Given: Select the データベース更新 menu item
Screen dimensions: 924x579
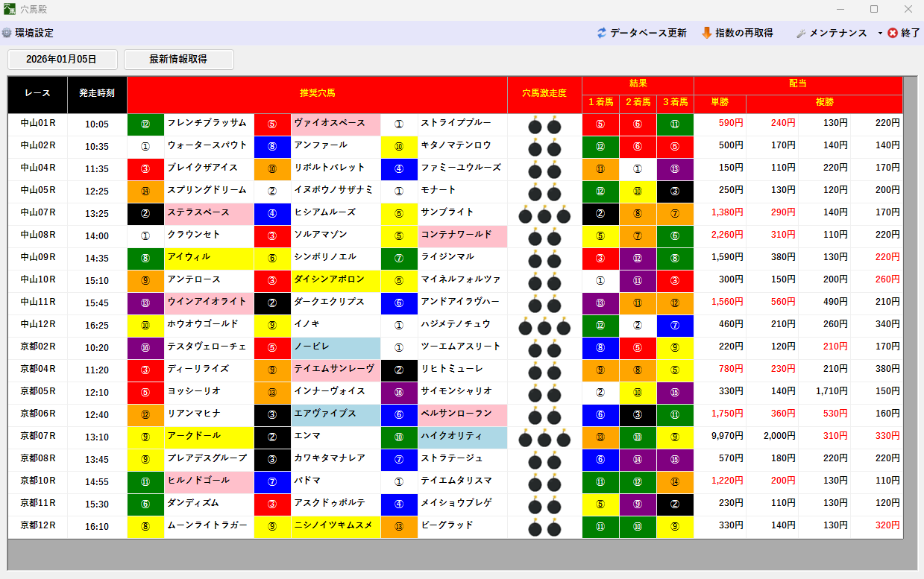Looking at the screenshot, I should tap(648, 34).
